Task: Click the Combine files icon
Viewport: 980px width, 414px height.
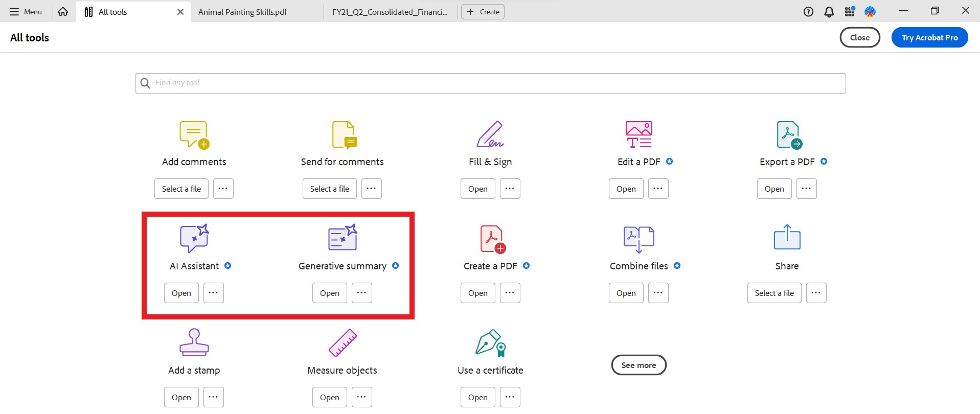Action: point(639,239)
